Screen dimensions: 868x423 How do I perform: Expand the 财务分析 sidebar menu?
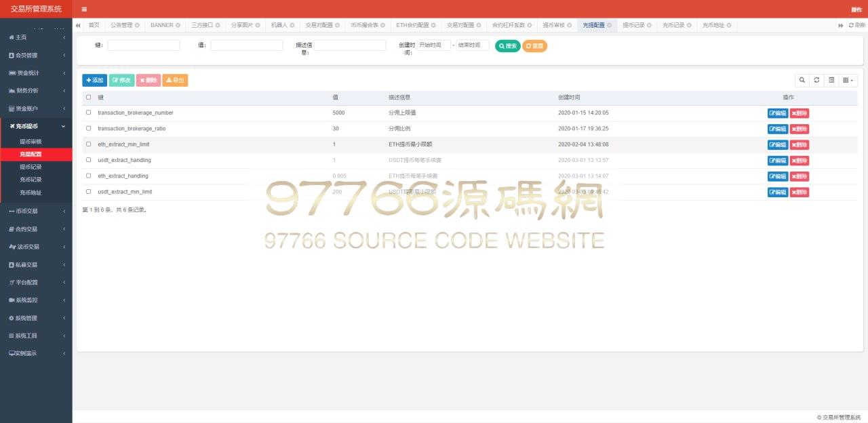[x=36, y=90]
